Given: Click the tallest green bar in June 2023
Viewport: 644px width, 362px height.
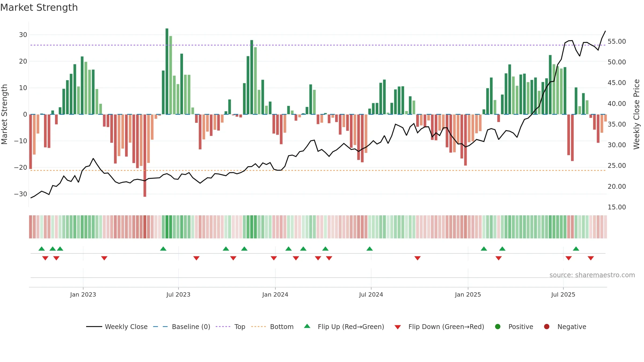Looking at the screenshot, I should pos(167,71).
